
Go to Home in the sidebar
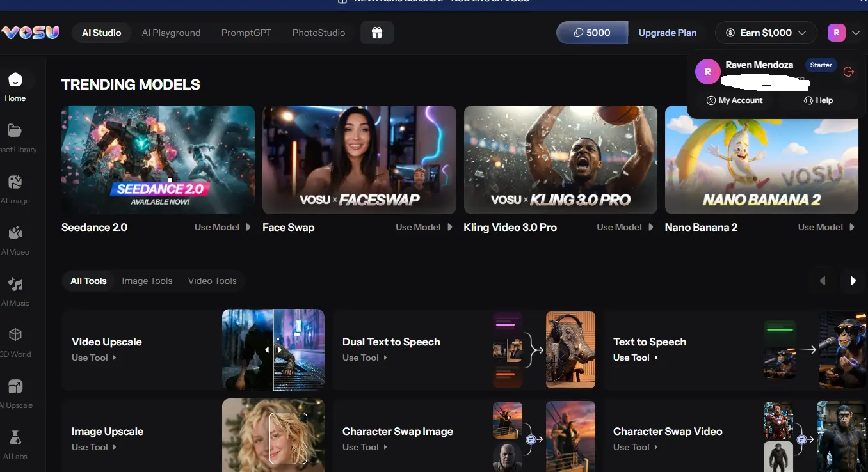[15, 86]
